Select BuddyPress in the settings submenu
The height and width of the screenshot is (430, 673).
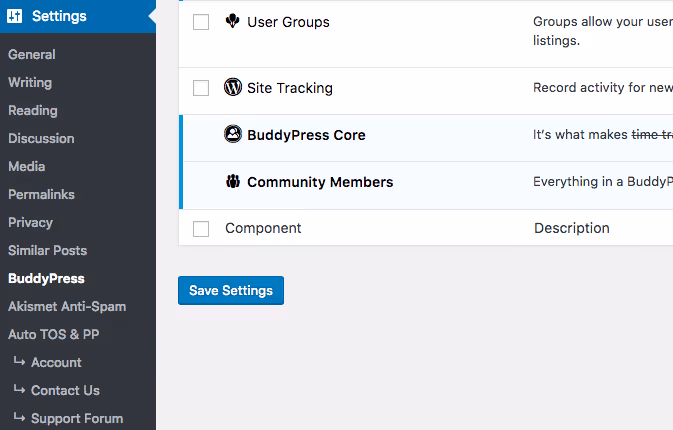click(x=46, y=279)
